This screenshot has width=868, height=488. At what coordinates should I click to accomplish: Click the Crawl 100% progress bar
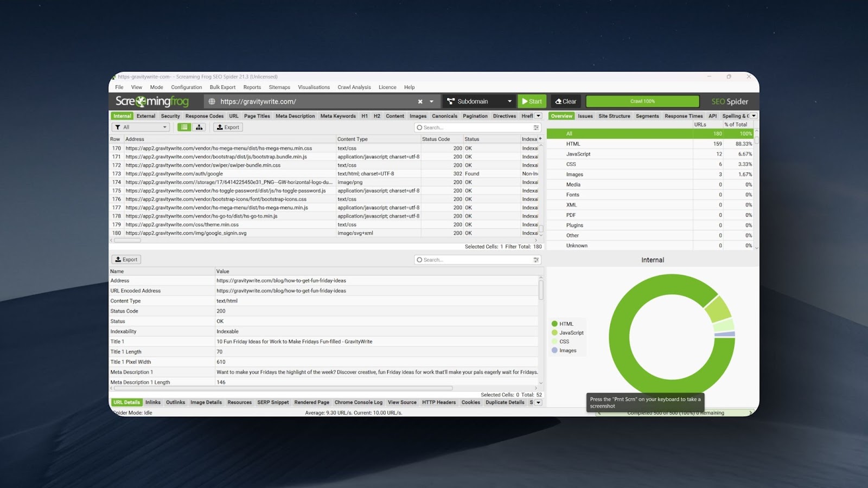click(642, 101)
